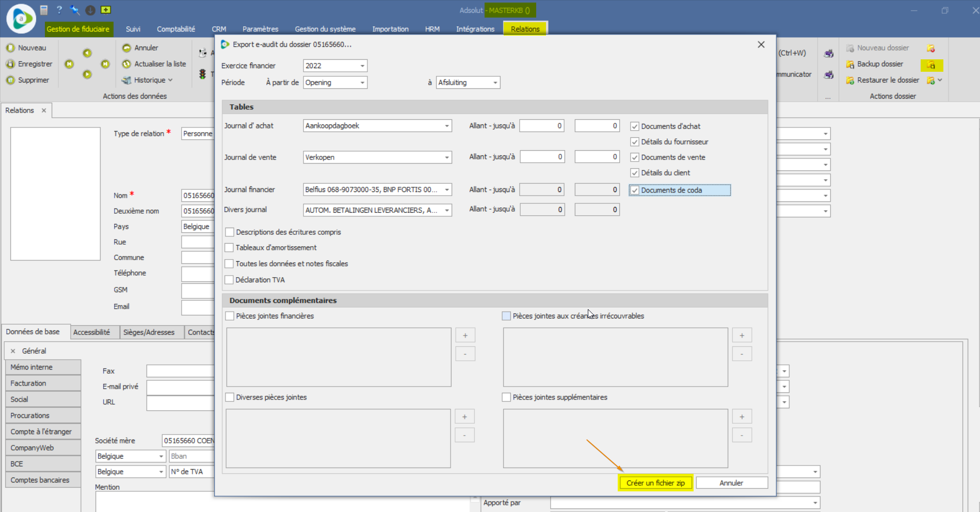Go to the last record arrow

[105, 64]
